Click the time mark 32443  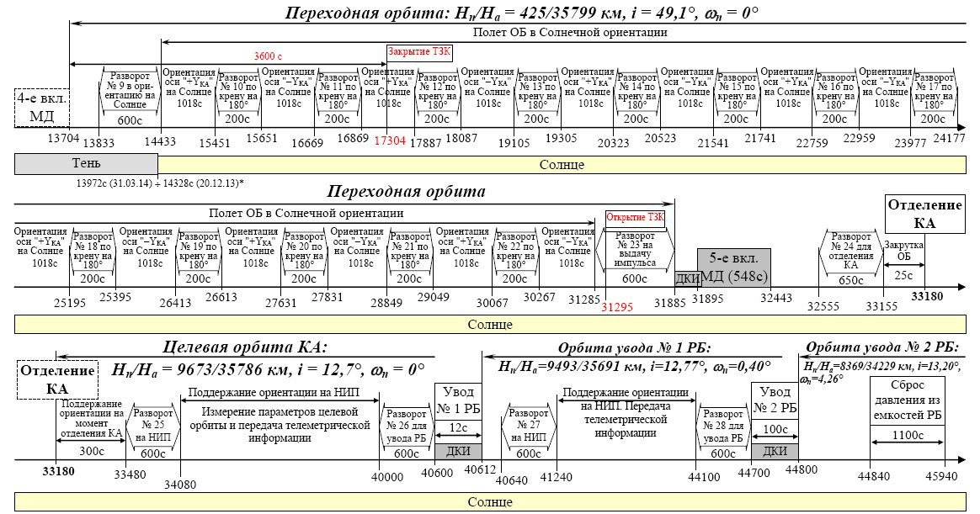776,298
